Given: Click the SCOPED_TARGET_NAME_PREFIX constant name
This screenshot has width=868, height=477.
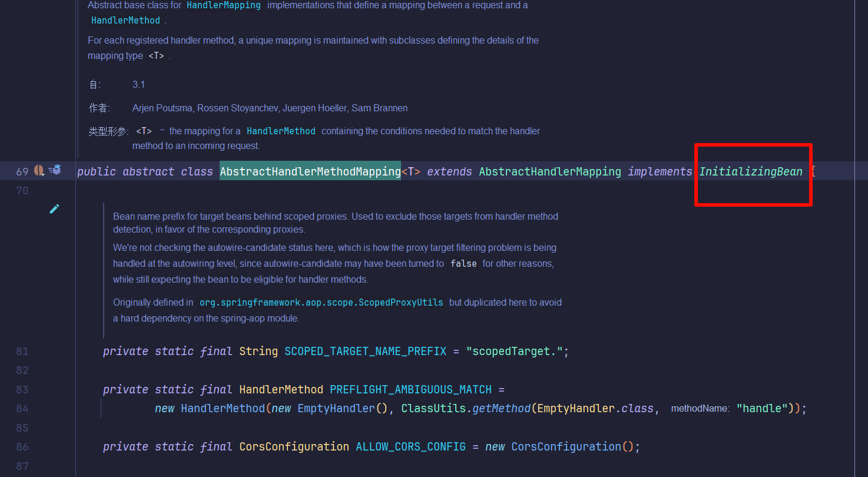Looking at the screenshot, I should click(x=365, y=352).
